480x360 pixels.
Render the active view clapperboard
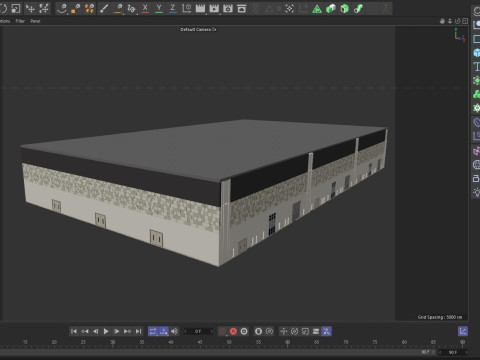coord(200,8)
